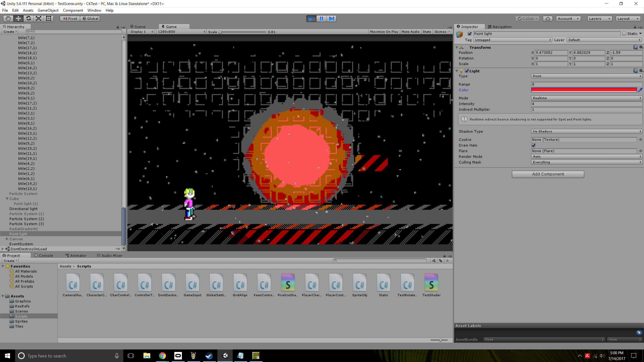Switch to the Scene tab
Viewport: 644px width, 362px height.
[x=138, y=27]
